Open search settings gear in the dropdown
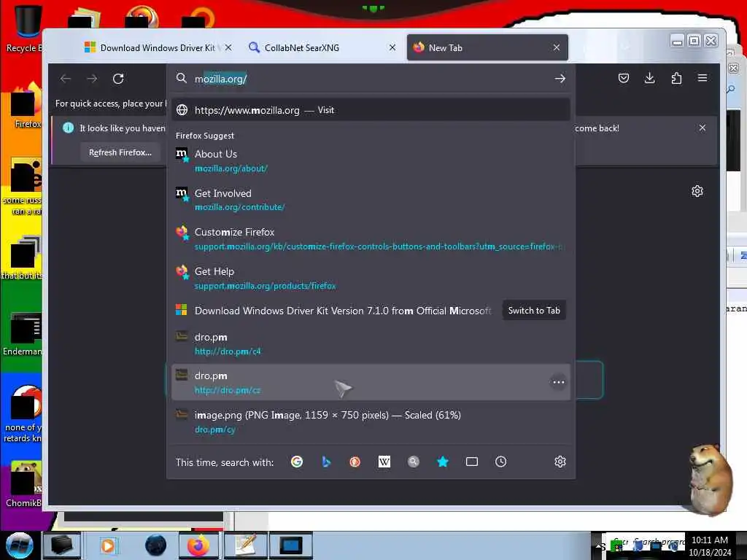 click(560, 462)
